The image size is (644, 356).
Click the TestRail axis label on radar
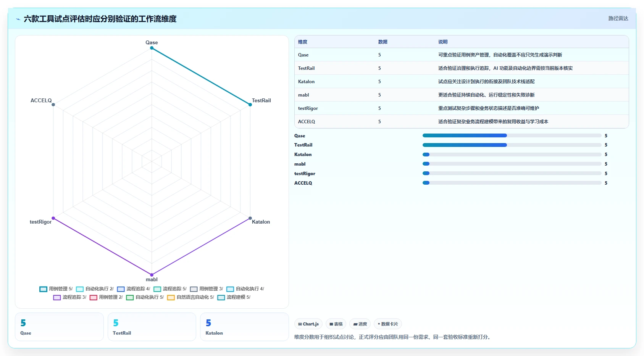point(261,100)
